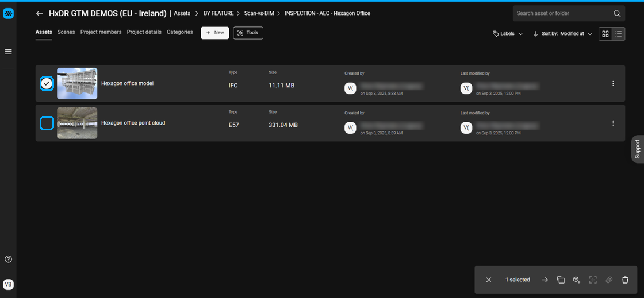This screenshot has width=644, height=298.
Task: Go back using the left arrow
Action: 40,14
